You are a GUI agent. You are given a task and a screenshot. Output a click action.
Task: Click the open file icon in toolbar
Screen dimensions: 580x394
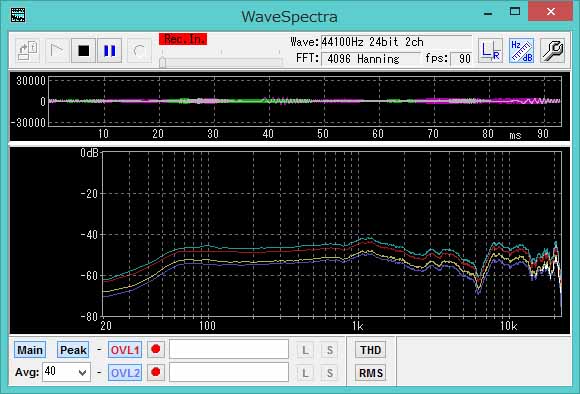tap(27, 50)
